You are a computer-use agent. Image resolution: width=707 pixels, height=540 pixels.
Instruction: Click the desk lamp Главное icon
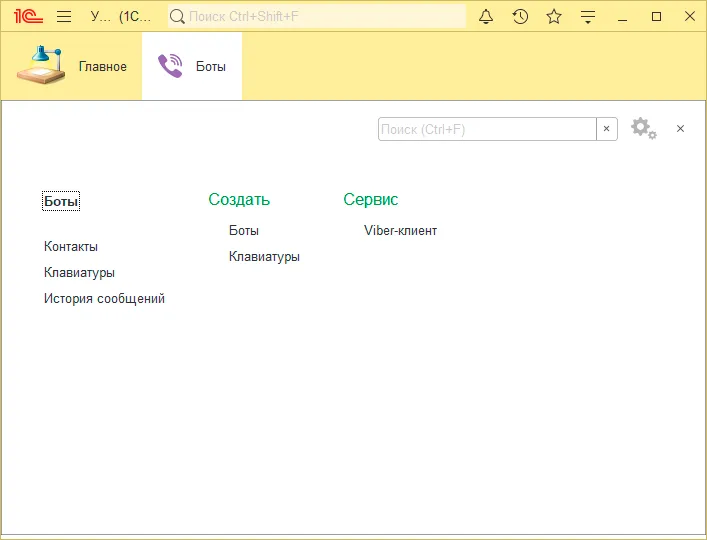pyautogui.click(x=40, y=66)
